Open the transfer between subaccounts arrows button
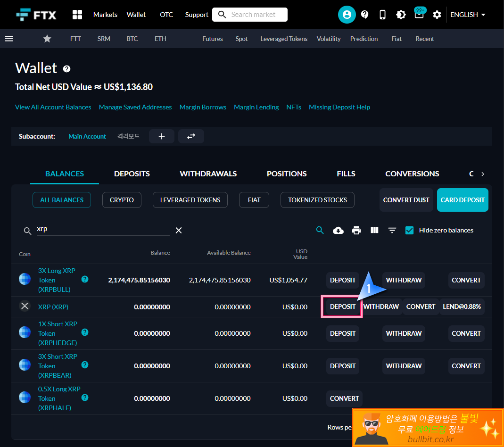The width and height of the screenshot is (504, 447). [191, 136]
